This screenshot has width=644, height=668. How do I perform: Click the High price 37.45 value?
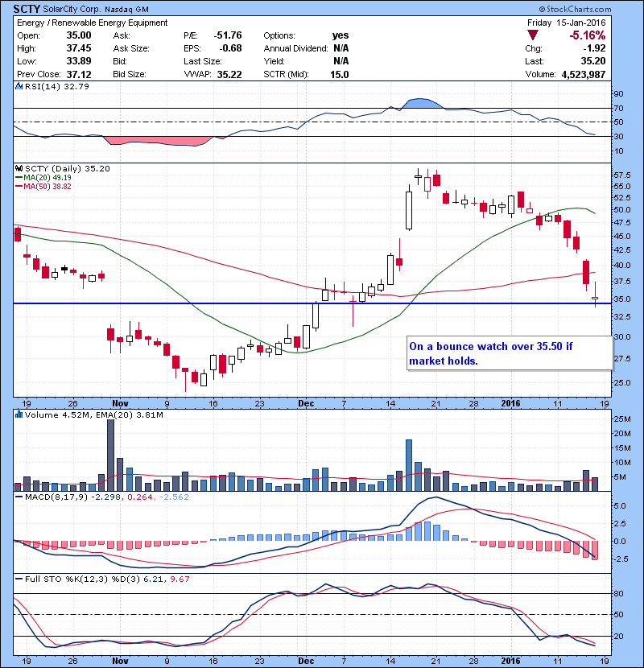coord(79,48)
